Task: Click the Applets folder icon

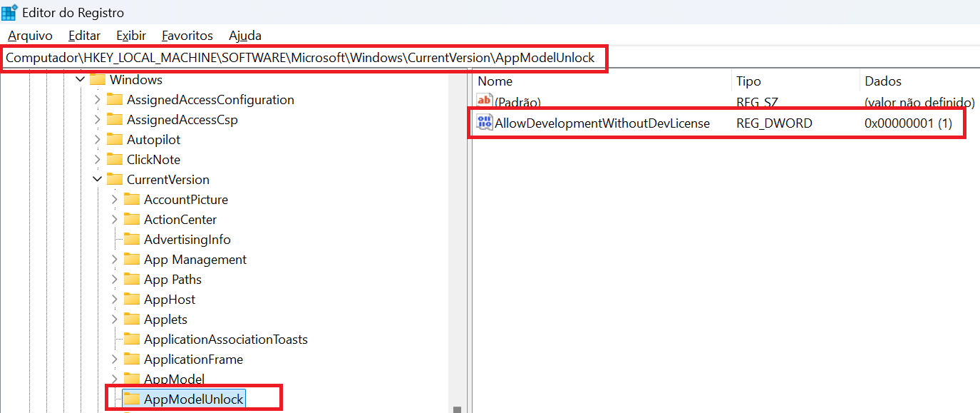Action: click(132, 319)
